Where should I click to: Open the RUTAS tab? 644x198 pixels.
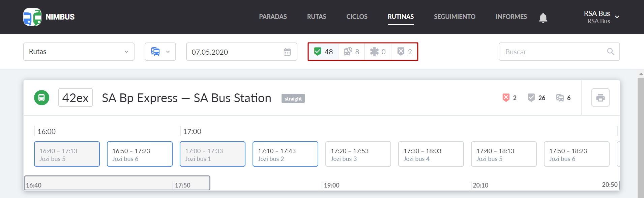(317, 17)
